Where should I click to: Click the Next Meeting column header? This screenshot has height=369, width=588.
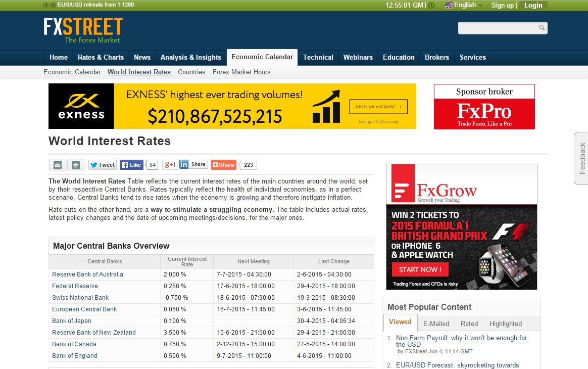pos(254,262)
